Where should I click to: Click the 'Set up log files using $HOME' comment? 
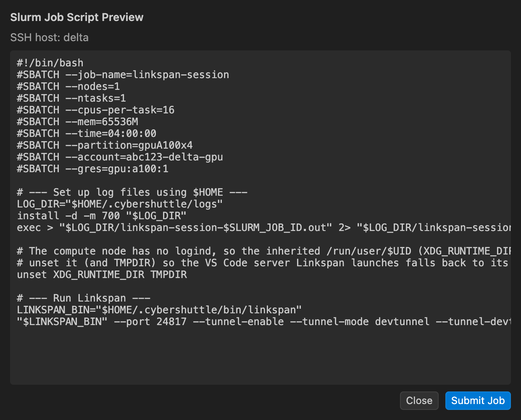tap(132, 192)
